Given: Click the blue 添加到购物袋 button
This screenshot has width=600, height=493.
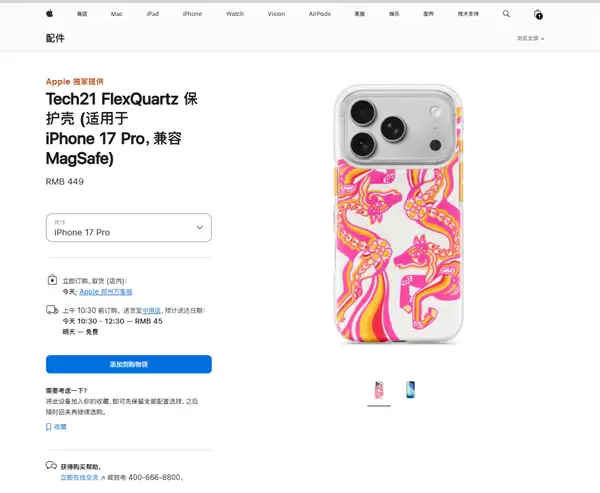Looking at the screenshot, I should 128,364.
